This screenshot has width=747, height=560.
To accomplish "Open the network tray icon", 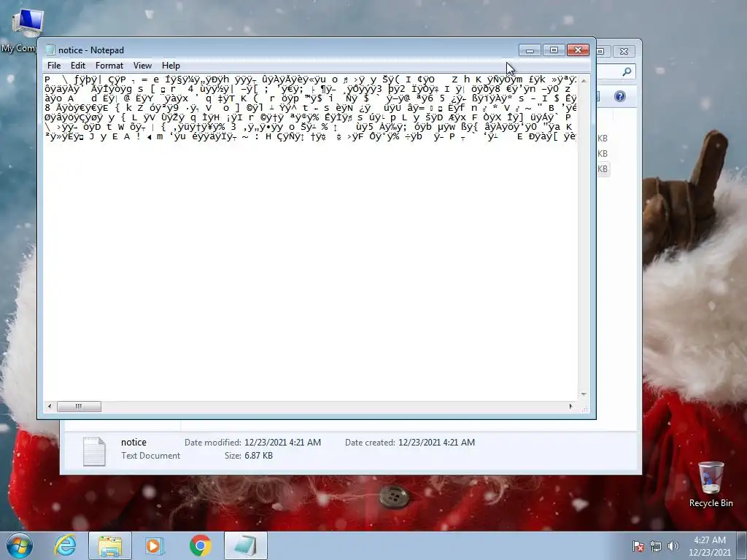I will click(656, 546).
